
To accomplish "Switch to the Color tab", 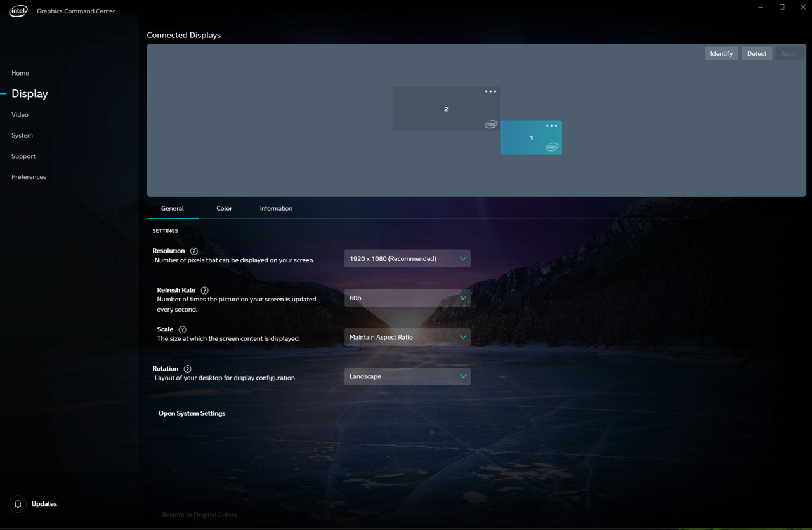I will [224, 208].
